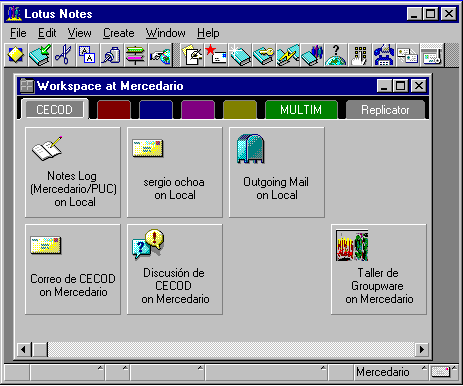
Task: Click the book with green arrow icon
Action: (x=40, y=55)
